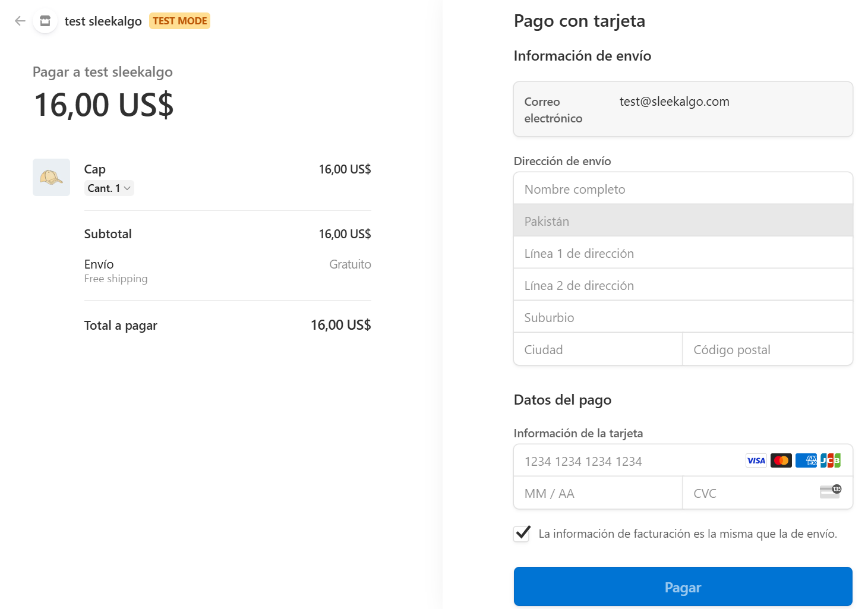
Task: Open the Cant. 1 quantity dropdown
Action: point(109,188)
